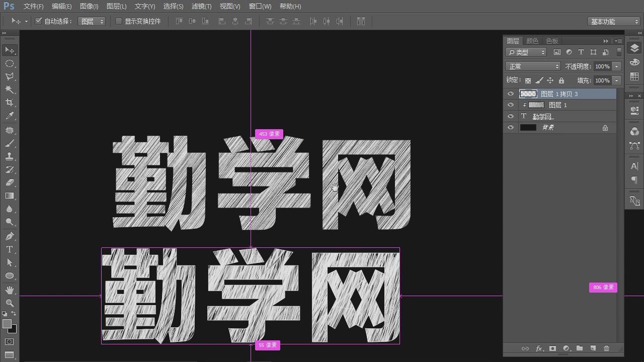The width and height of the screenshot is (644, 362).
Task: Select the Crop tool
Action: pyautogui.click(x=10, y=103)
